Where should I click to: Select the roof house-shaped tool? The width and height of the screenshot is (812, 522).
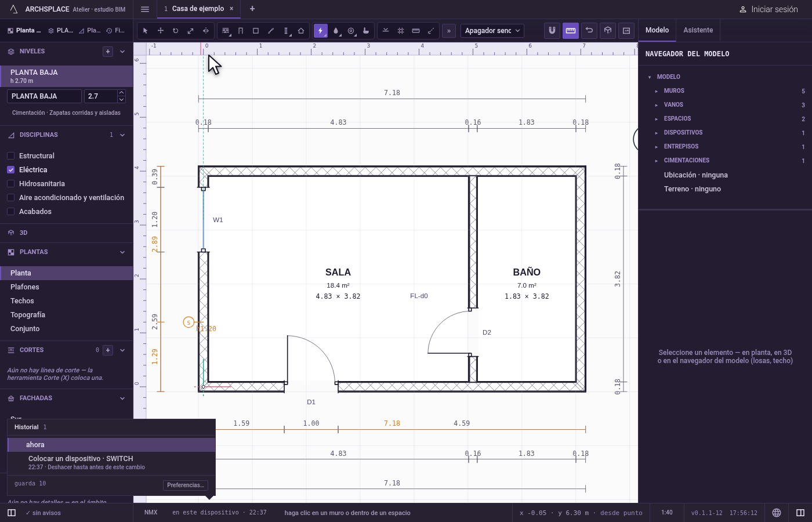click(301, 31)
